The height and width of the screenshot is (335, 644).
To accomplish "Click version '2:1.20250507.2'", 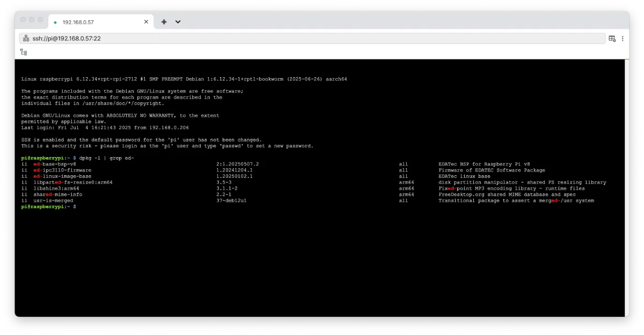I will click(238, 164).
